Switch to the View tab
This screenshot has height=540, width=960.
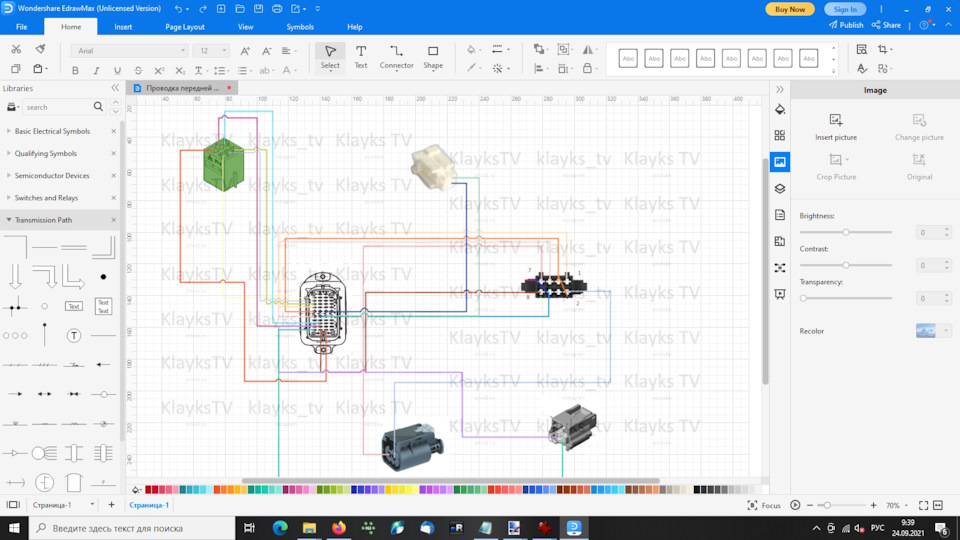coord(246,27)
